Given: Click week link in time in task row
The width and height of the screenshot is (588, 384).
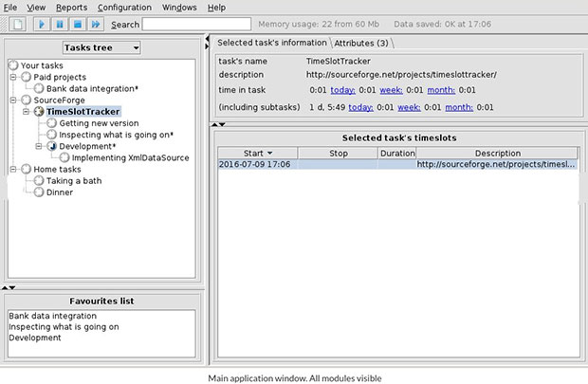Looking at the screenshot, I should click(x=391, y=90).
